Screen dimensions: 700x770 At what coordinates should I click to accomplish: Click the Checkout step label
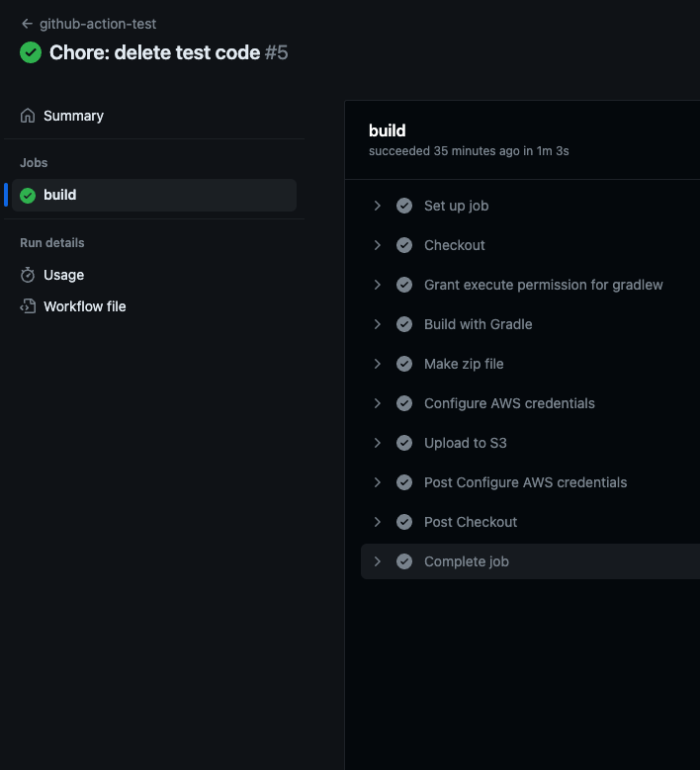point(455,245)
